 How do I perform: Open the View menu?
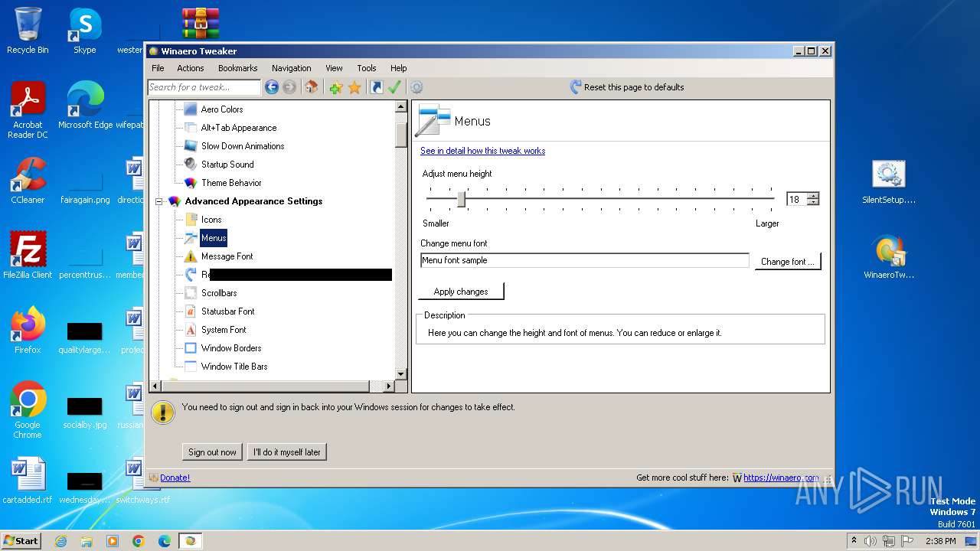point(334,68)
